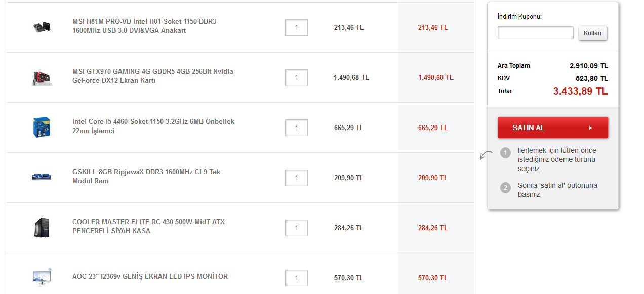The image size is (644, 294).
Task: Click the arrow icon on SATIN AL button
Action: coord(590,128)
